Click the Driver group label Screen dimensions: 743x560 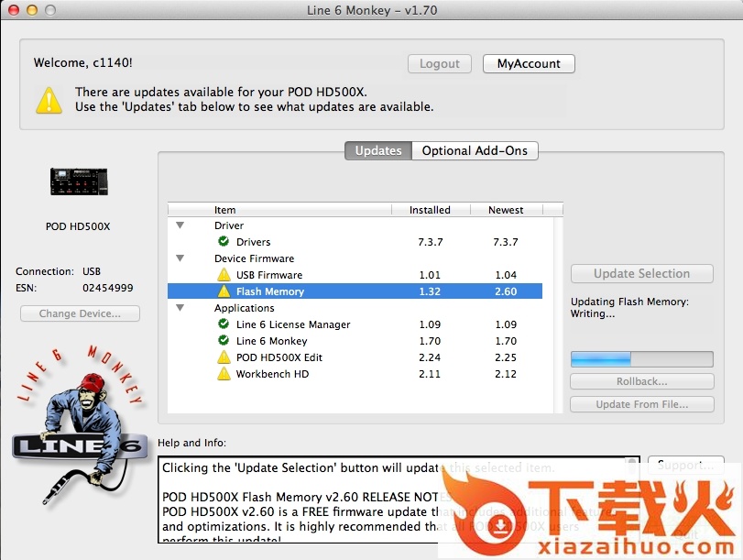[229, 225]
